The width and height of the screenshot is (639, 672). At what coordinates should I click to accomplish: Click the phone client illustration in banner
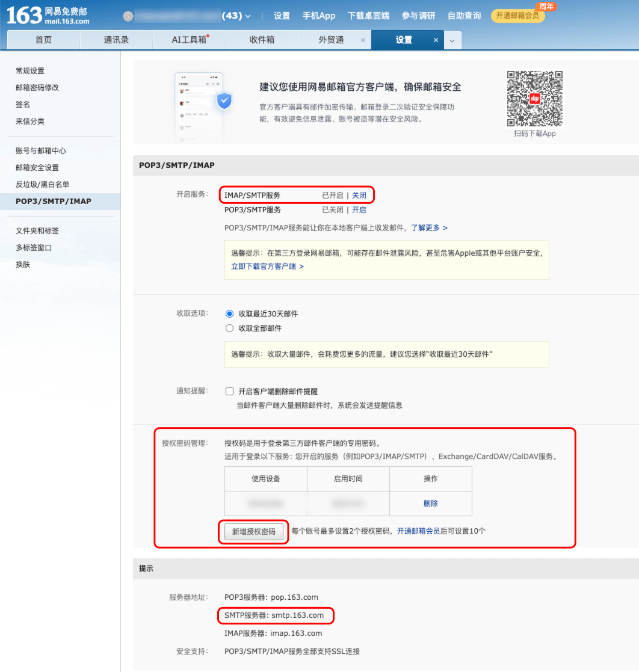203,108
